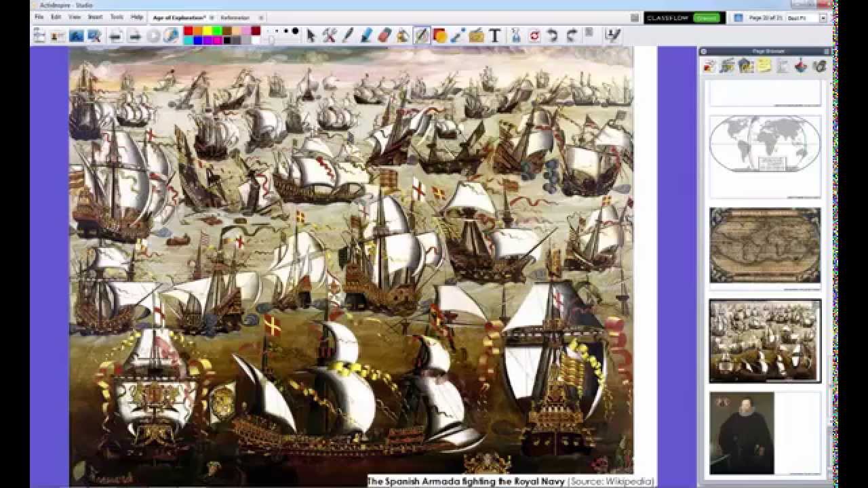Click the Page Browser tab icon
Screen dimensions: 868x488
click(x=709, y=66)
